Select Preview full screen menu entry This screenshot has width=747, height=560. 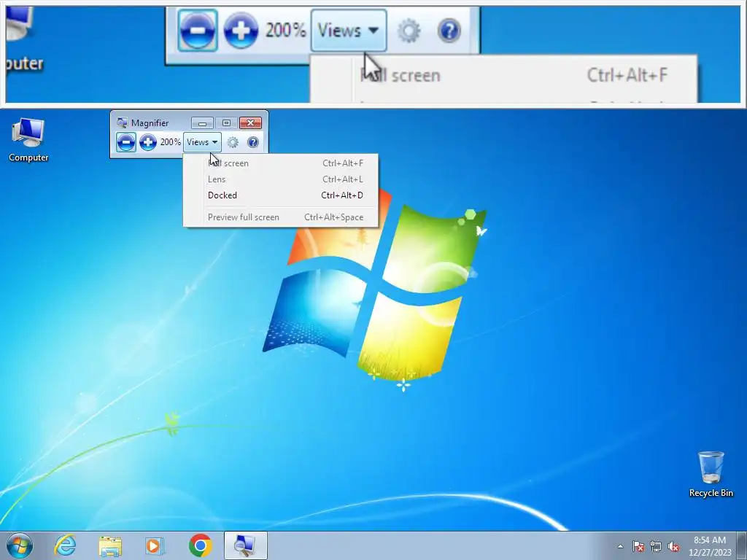tap(281, 217)
